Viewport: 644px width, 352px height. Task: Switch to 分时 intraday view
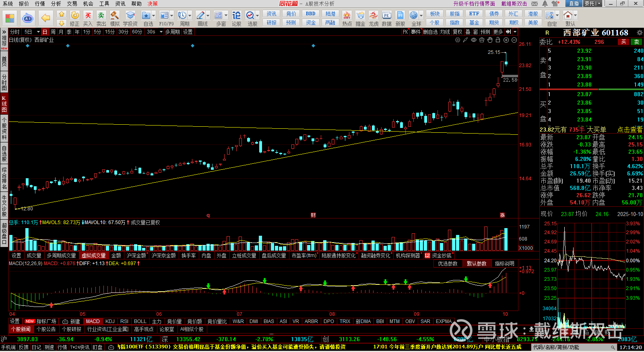coord(15,32)
